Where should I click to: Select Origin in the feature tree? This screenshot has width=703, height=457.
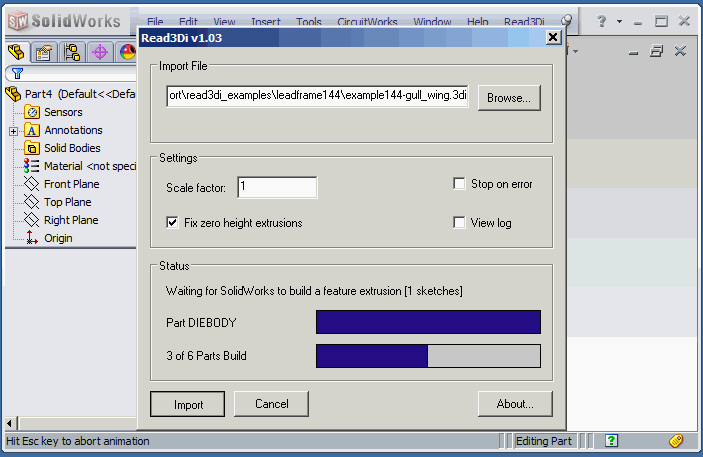[58, 238]
